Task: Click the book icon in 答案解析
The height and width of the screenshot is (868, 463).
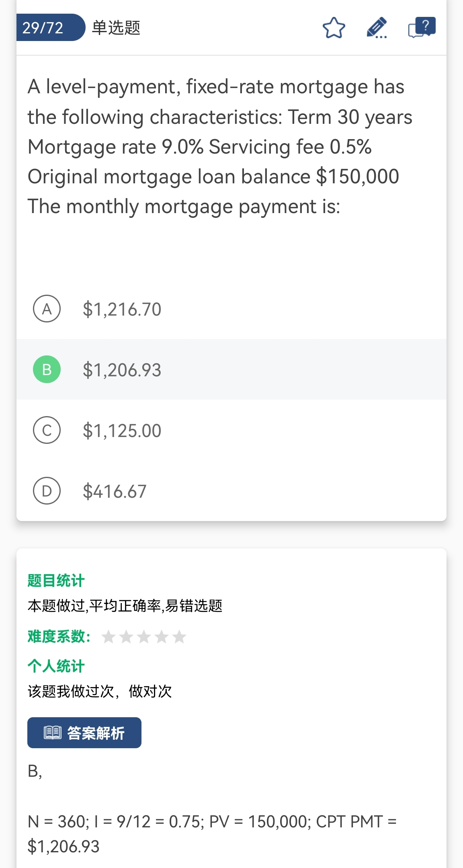Action: (x=52, y=733)
